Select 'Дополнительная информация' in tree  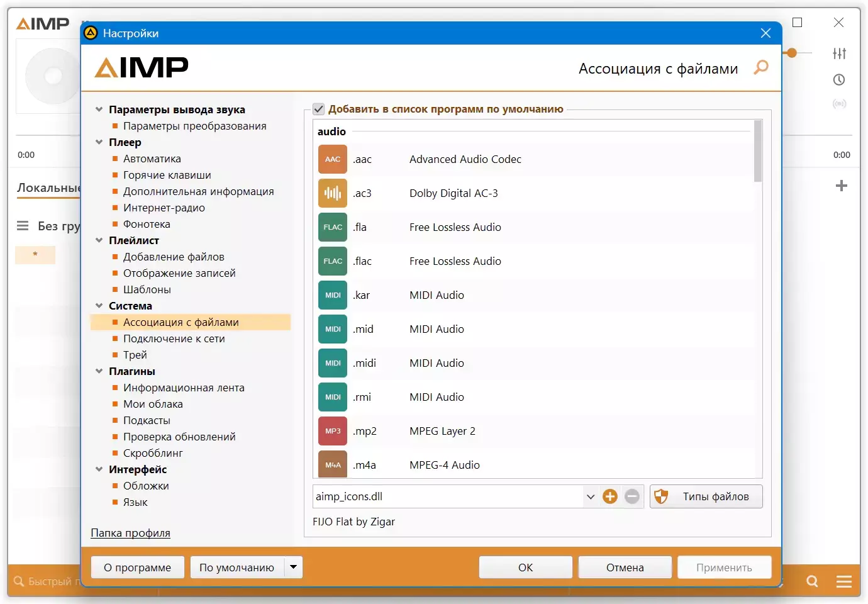199,191
